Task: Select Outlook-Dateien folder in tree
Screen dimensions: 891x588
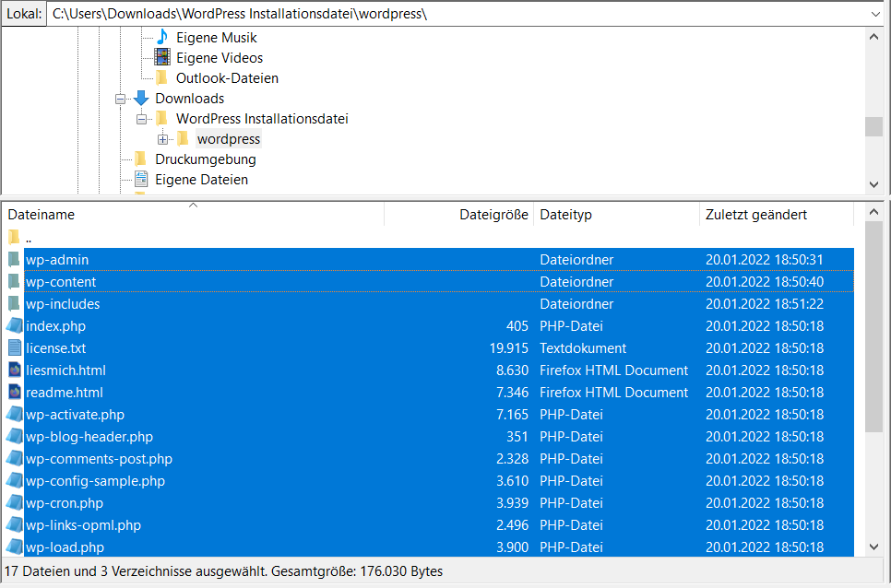Action: 227,78
